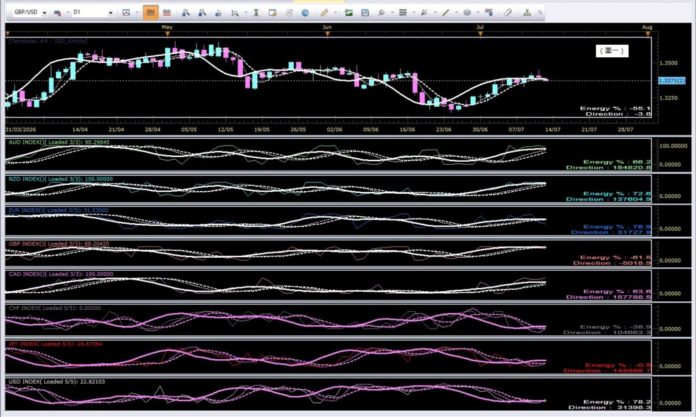Viewport: 696px width, 417px height.
Task: Click the white legend box on main chart
Action: point(612,51)
